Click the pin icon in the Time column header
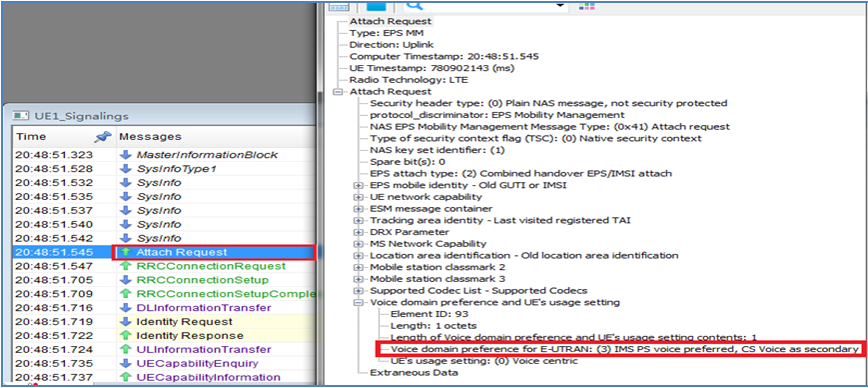This screenshot has width=868, height=388. (104, 136)
